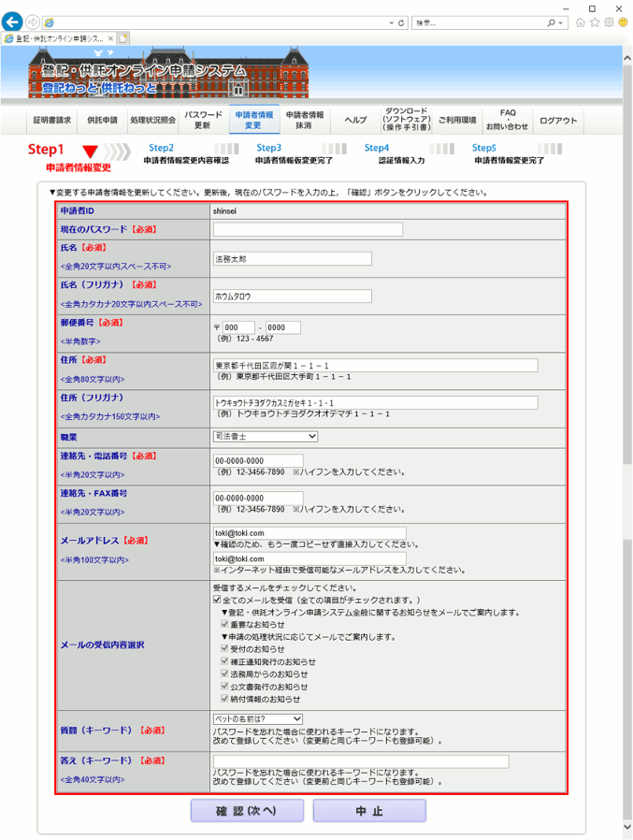Image resolution: width=633 pixels, height=840 pixels.
Task: Open the ダウンロード (ソフトウェア) menu
Action: coord(406,120)
